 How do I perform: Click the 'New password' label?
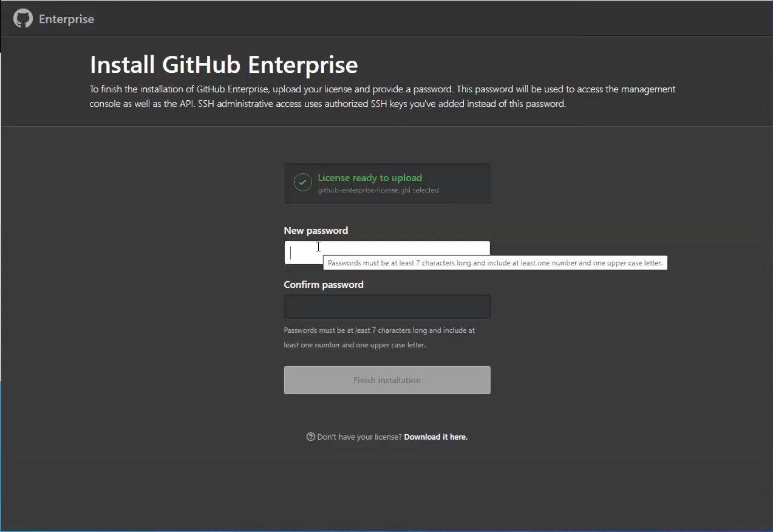tap(316, 230)
